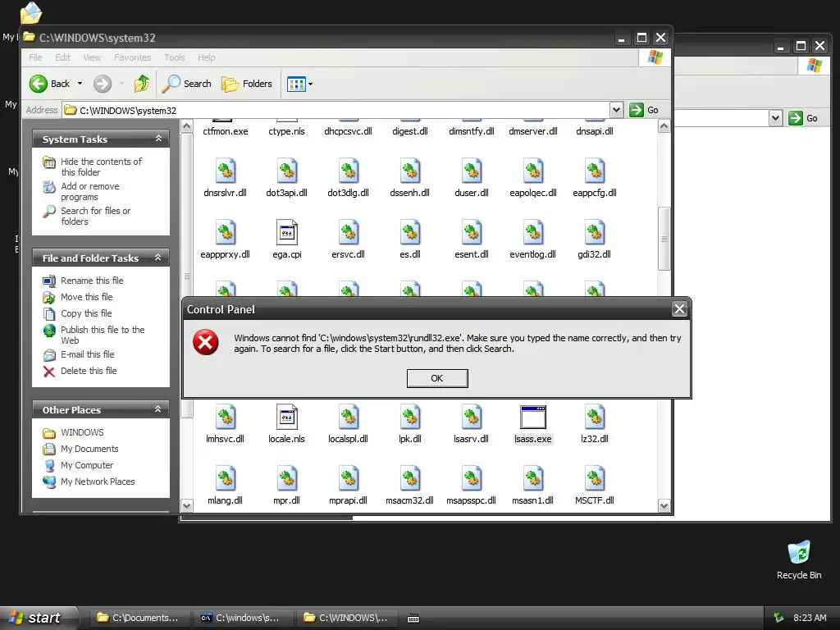Screen dimensions: 840x630
Task: Click Delete this file
Action: pyautogui.click(x=89, y=371)
